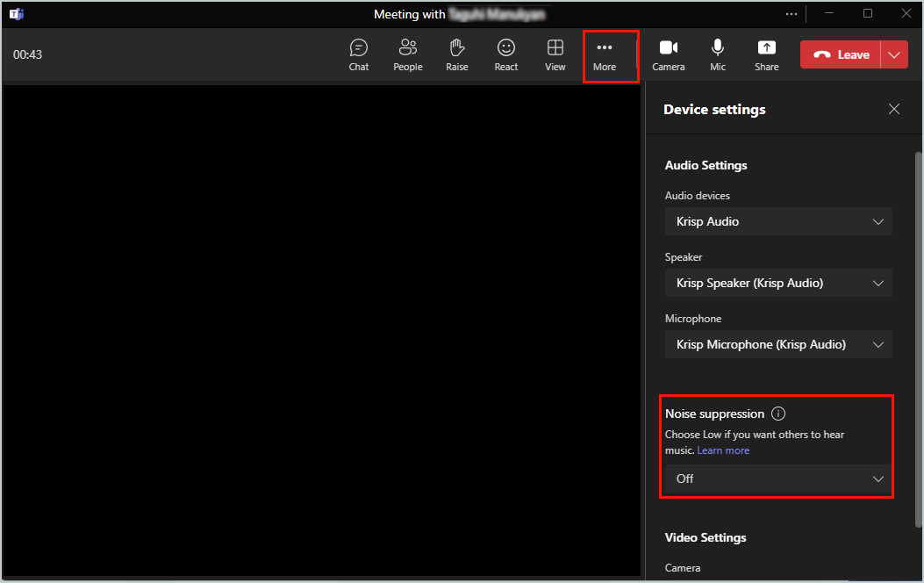This screenshot has width=924, height=583.
Task: Open the Speaker selection dropdown
Action: (x=777, y=283)
